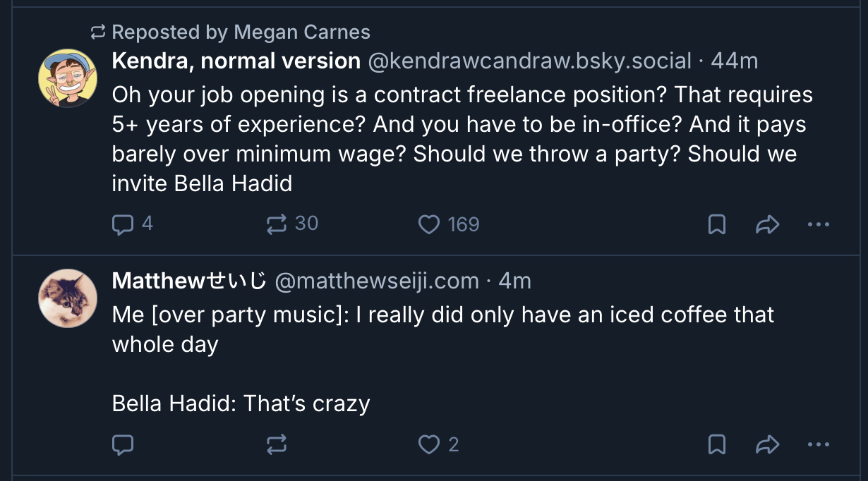Like Kendra's post with 169 likes

coord(429,224)
